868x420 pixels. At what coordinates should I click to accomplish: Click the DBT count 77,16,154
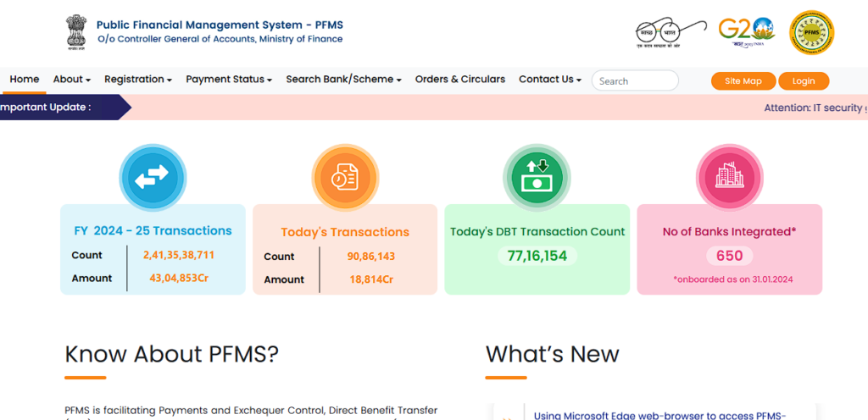coord(537,256)
